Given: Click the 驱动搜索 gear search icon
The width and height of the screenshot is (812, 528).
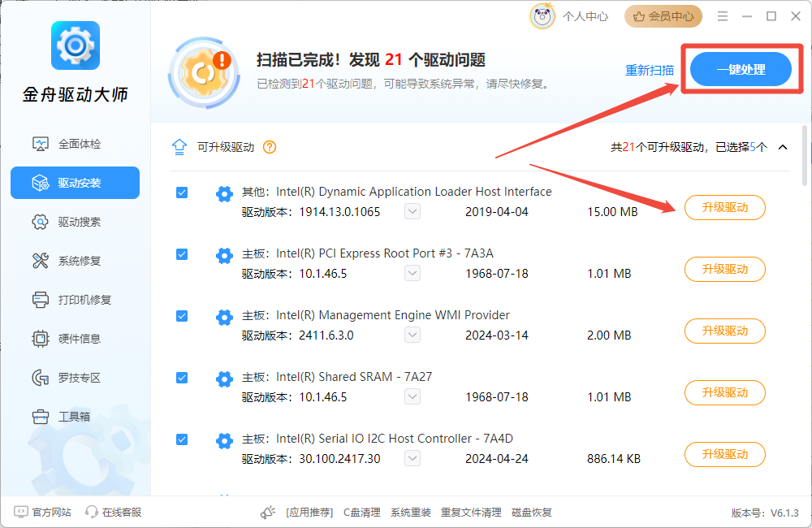Looking at the screenshot, I should (x=41, y=222).
